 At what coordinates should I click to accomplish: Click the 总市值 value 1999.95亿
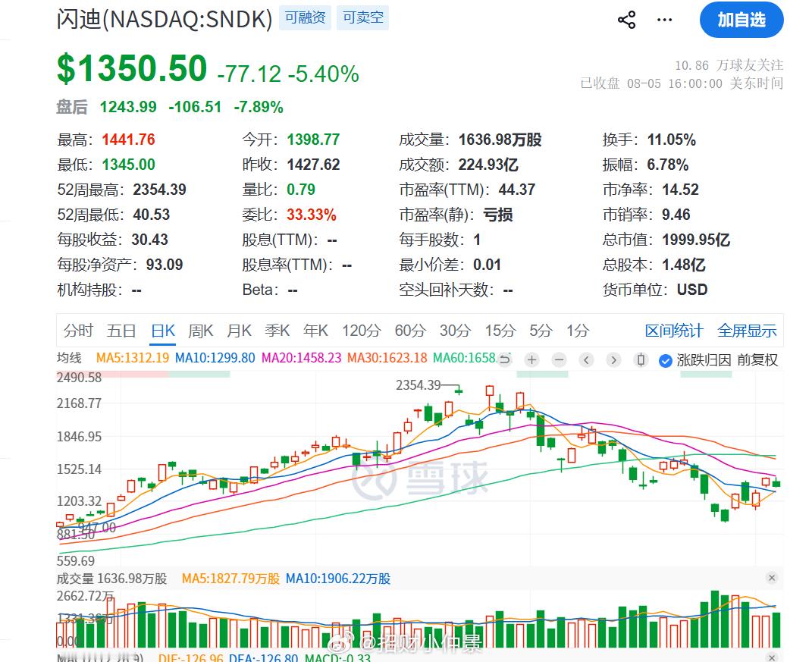(696, 240)
